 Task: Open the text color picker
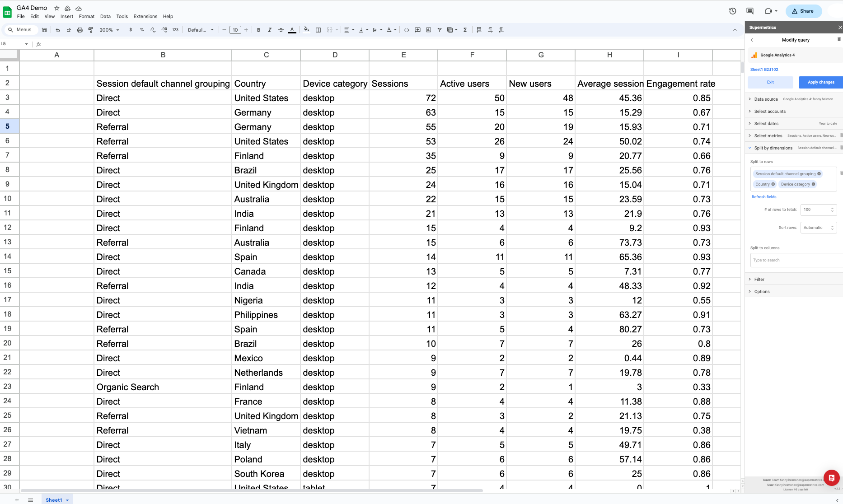point(292,30)
